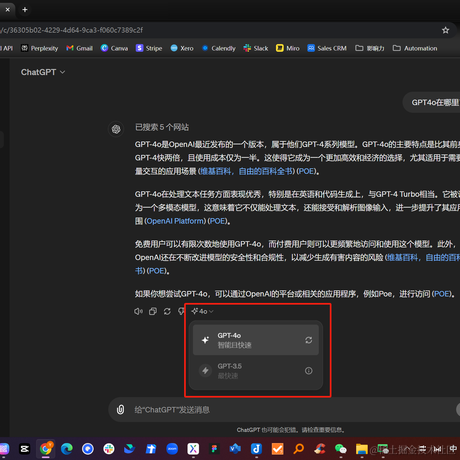
Task: Select GPT-3.5 in the model menu
Action: tap(256, 371)
